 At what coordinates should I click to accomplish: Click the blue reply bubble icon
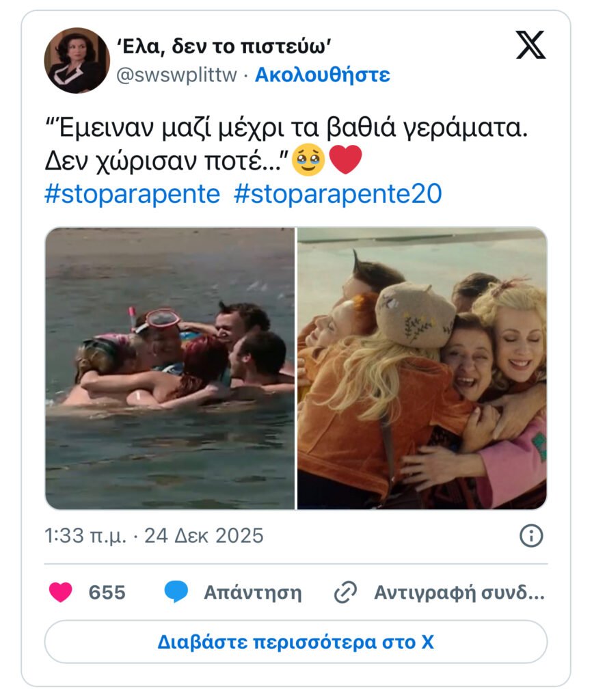(x=176, y=593)
